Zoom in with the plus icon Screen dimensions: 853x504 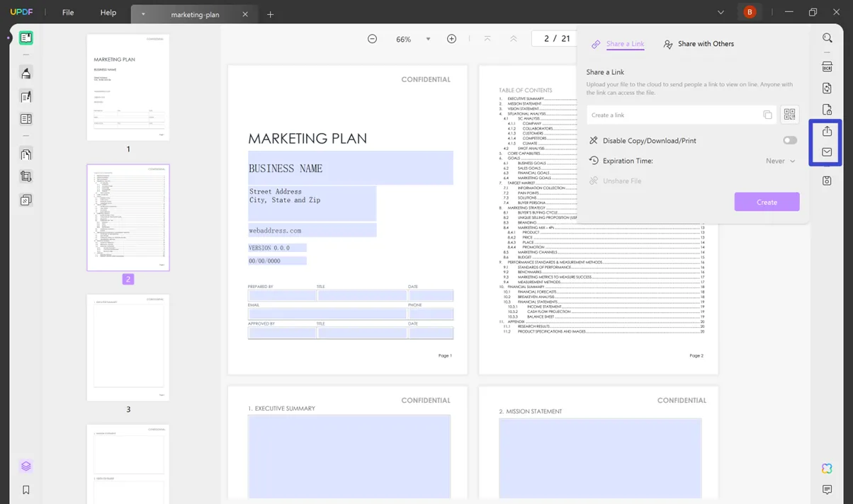pos(451,39)
